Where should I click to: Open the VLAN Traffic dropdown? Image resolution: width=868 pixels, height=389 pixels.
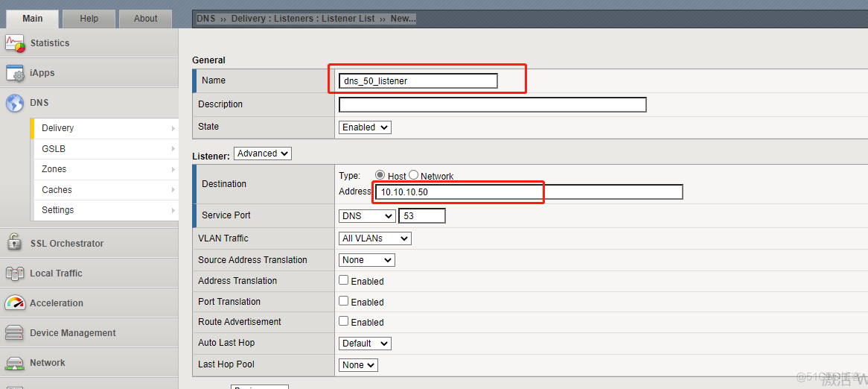tap(374, 238)
